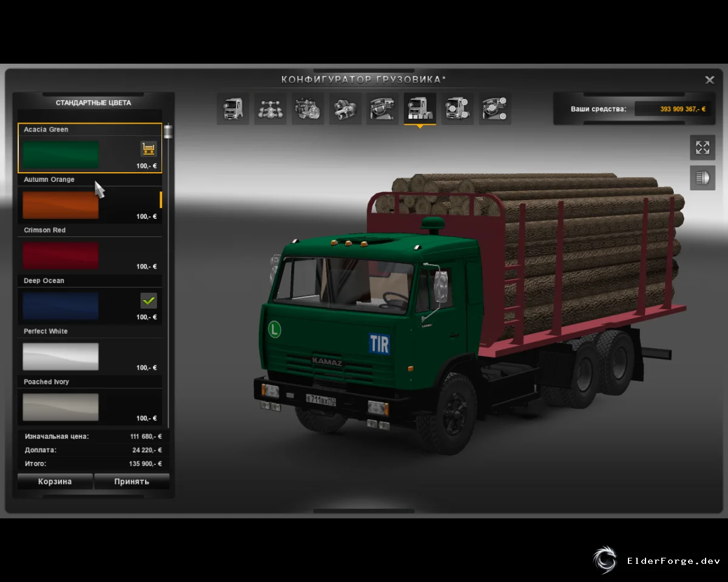Click the Ваши средства label

point(598,109)
